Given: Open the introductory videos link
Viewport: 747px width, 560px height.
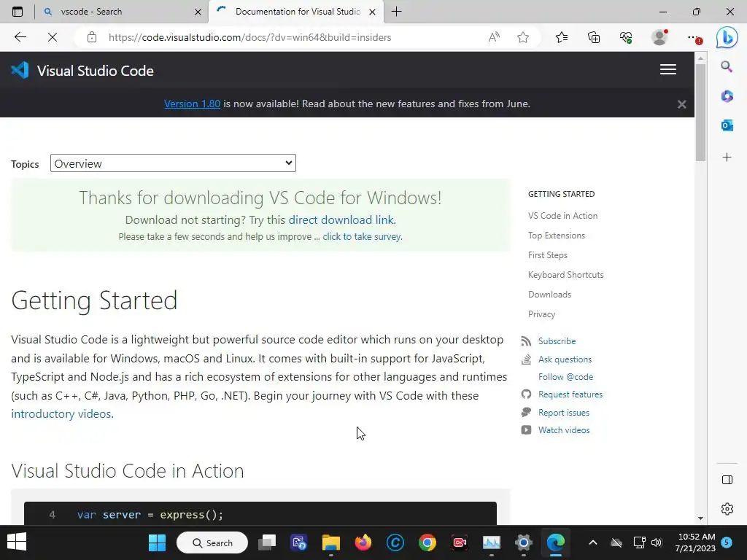Looking at the screenshot, I should [61, 414].
